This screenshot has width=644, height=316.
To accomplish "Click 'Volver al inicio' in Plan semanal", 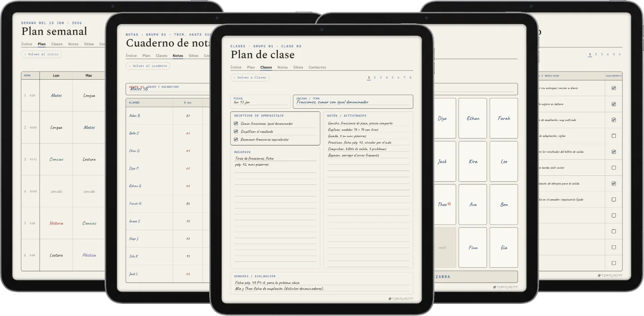I will pyautogui.click(x=41, y=54).
